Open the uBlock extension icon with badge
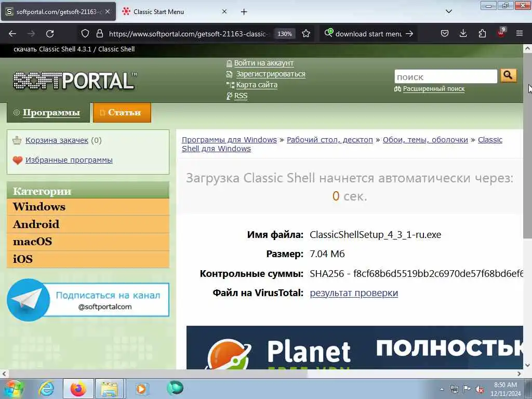The height and width of the screenshot is (399, 532). coord(501,33)
